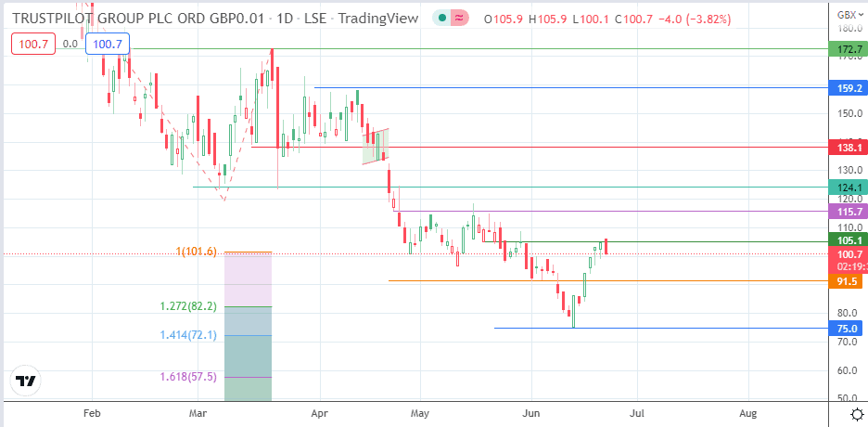Click the Mar label on time axis
868x427 pixels.
coord(197,414)
